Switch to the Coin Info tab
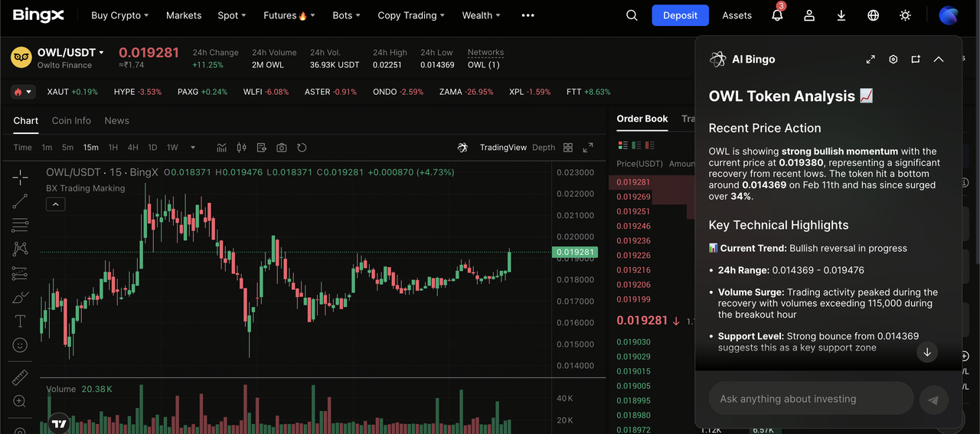The image size is (980, 434). tap(71, 121)
